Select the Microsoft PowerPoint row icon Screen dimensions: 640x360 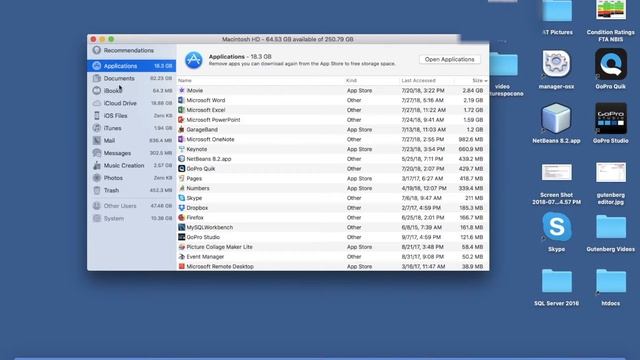pyautogui.click(x=182, y=120)
